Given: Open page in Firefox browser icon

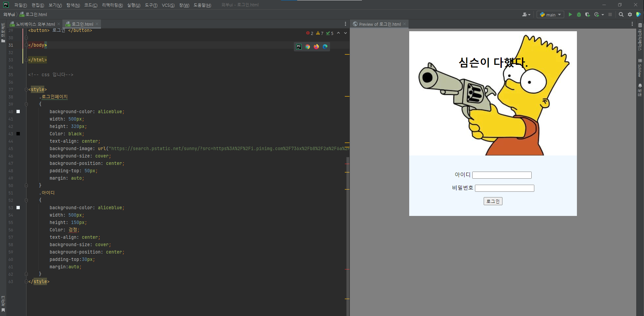Looking at the screenshot, I should click(316, 47).
